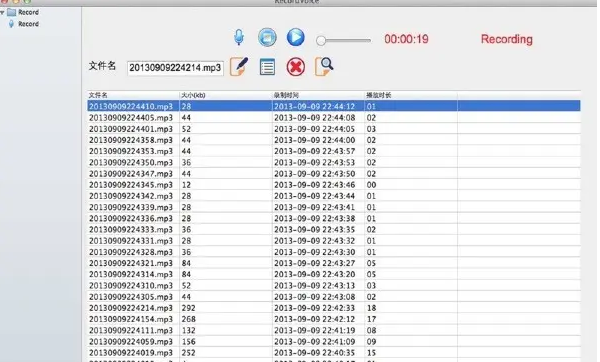The width and height of the screenshot is (600, 362).
Task: Select row 20130909224405.mp3
Action: point(334,117)
